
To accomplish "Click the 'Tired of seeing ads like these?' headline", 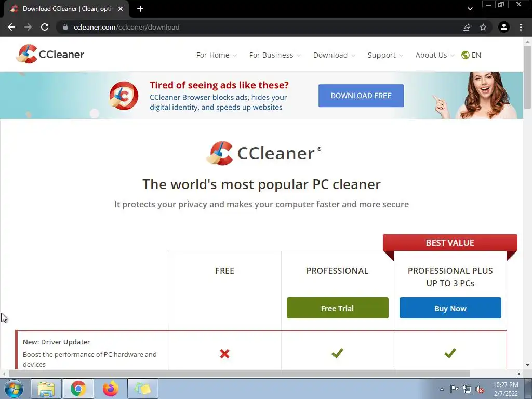I will [x=219, y=85].
